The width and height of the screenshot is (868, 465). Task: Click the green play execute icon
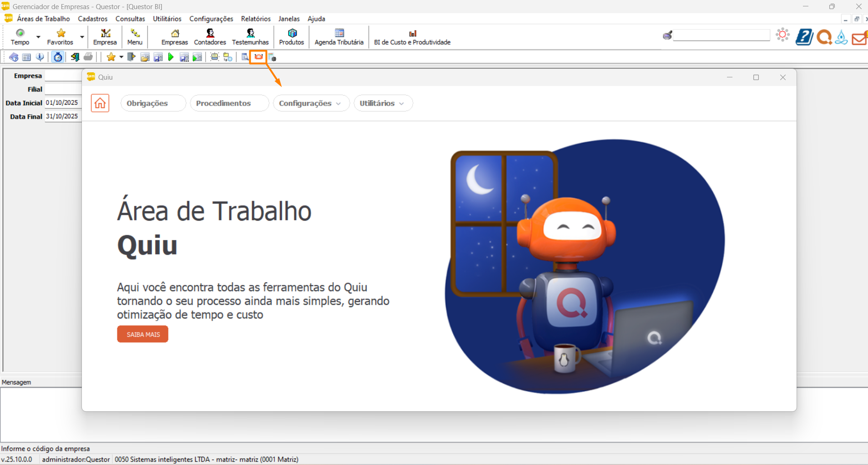pos(171,57)
